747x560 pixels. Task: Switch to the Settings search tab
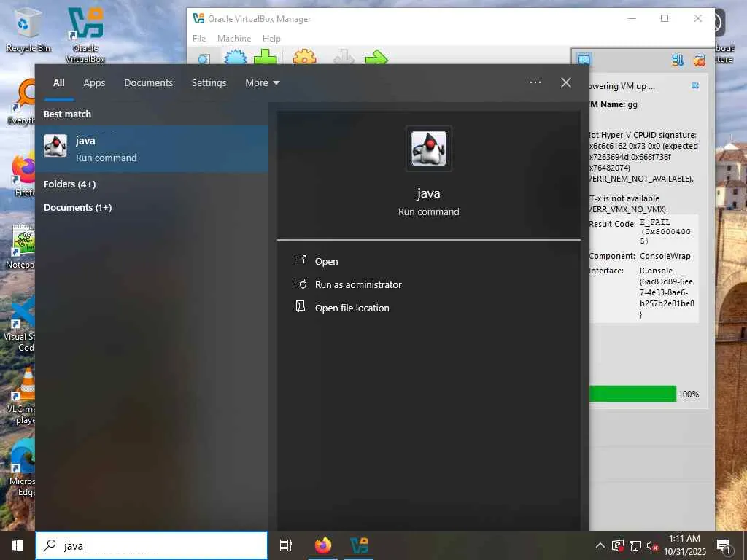pyautogui.click(x=209, y=83)
